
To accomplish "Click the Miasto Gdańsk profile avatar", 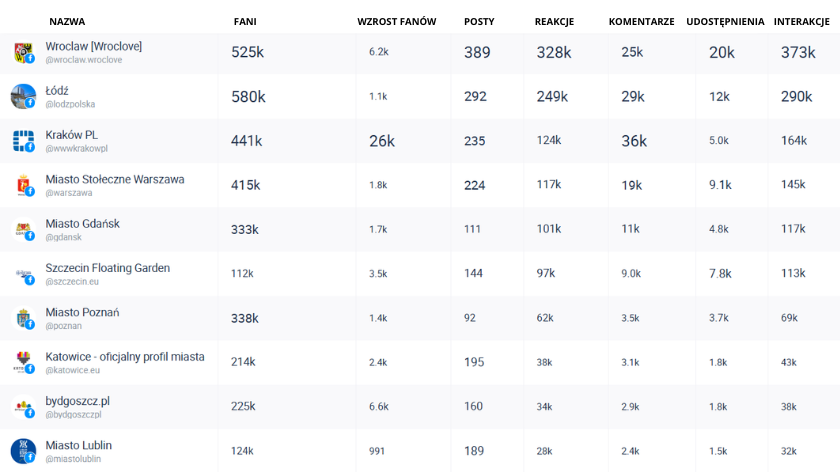I will click(x=23, y=230).
